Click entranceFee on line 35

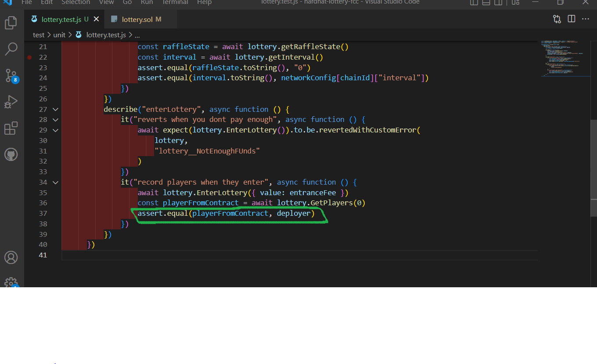pos(313,193)
